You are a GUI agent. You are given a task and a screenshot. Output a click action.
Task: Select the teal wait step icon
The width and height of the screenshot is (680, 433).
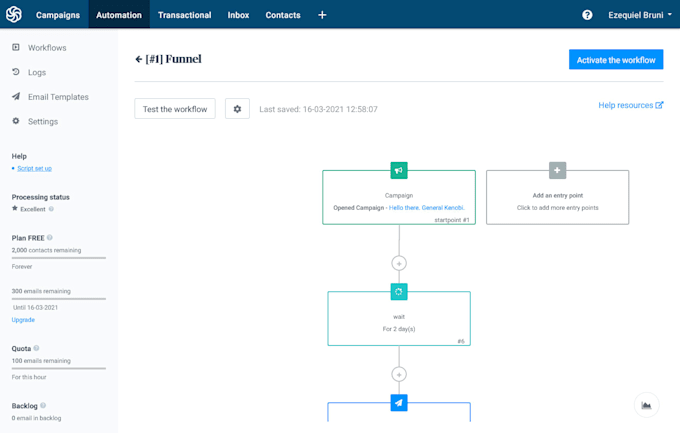point(399,292)
